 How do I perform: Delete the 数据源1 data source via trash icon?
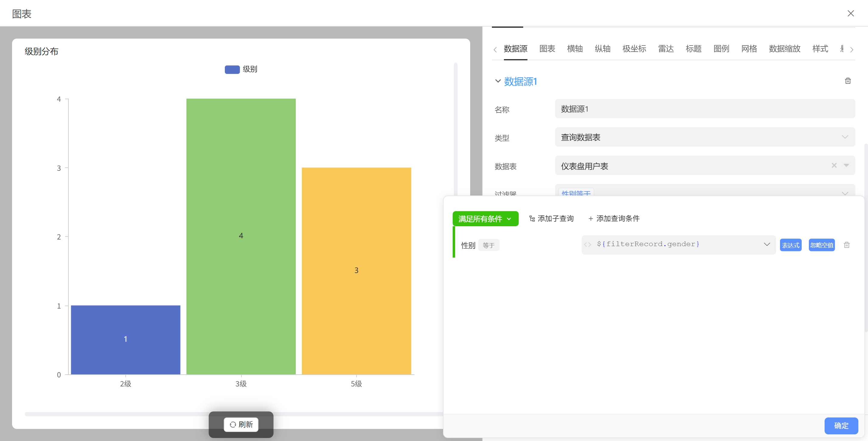848,81
